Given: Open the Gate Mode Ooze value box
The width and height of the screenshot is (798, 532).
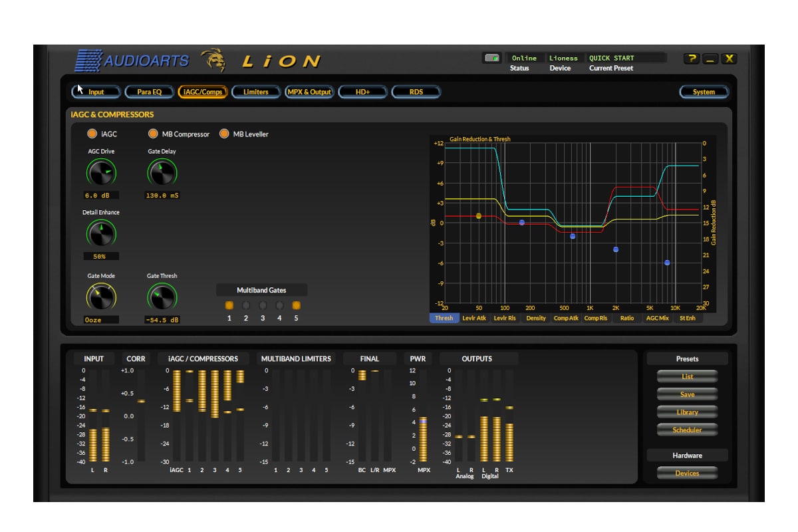Looking at the screenshot, I should tap(101, 320).
